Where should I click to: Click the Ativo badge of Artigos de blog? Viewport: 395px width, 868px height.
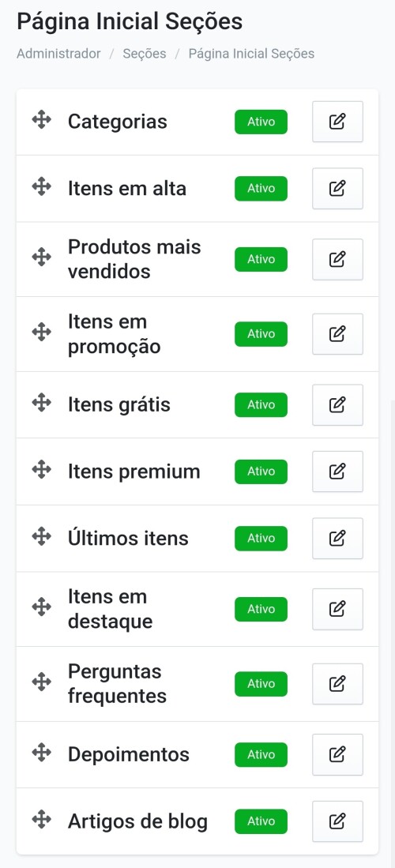[x=261, y=821]
